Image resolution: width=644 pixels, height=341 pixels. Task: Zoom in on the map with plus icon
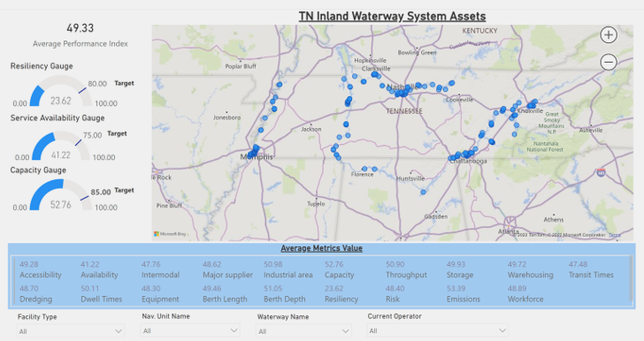609,34
